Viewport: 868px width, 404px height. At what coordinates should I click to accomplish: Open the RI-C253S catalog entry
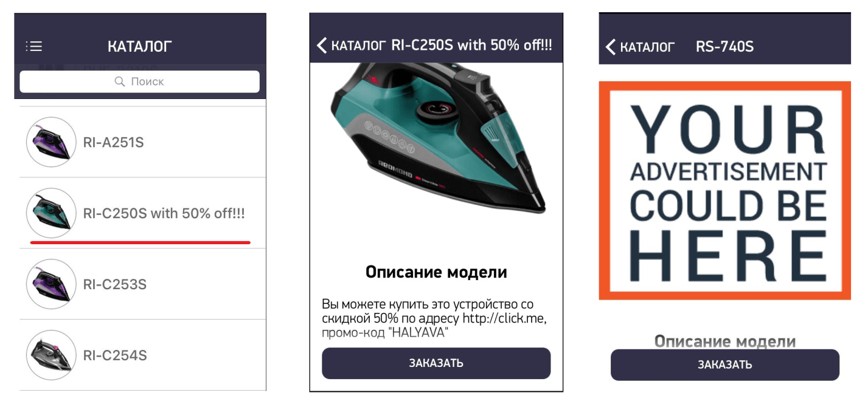tap(143, 284)
